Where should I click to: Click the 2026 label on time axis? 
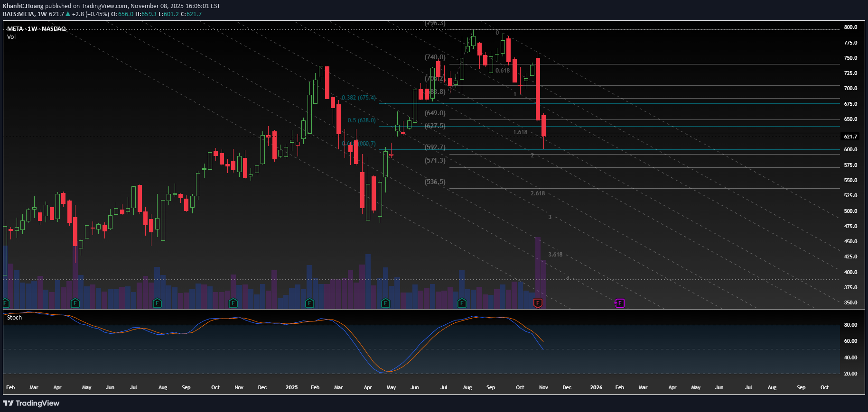pyautogui.click(x=596, y=387)
